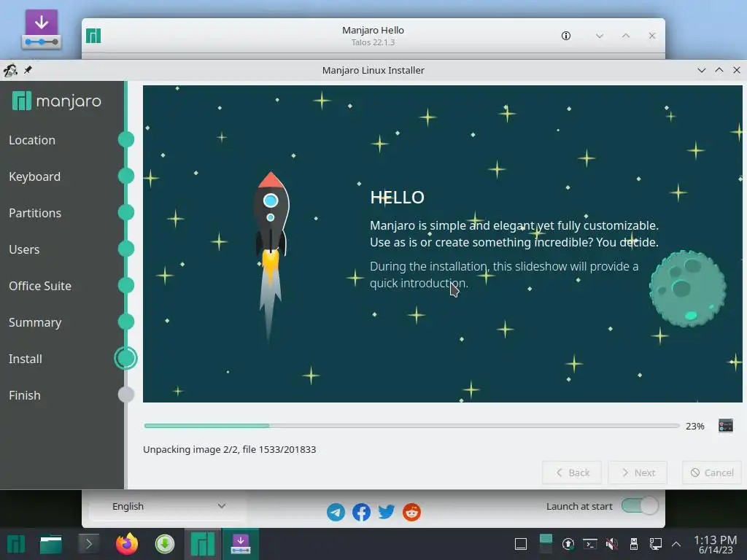Click the show desktop tray icon
747x560 pixels.
point(521,544)
